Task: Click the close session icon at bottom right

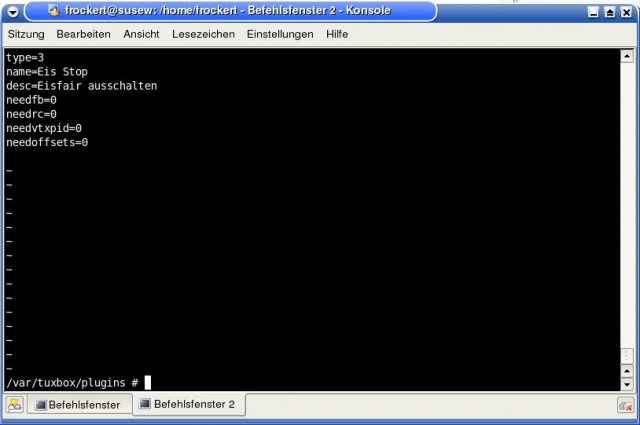Action: click(625, 405)
